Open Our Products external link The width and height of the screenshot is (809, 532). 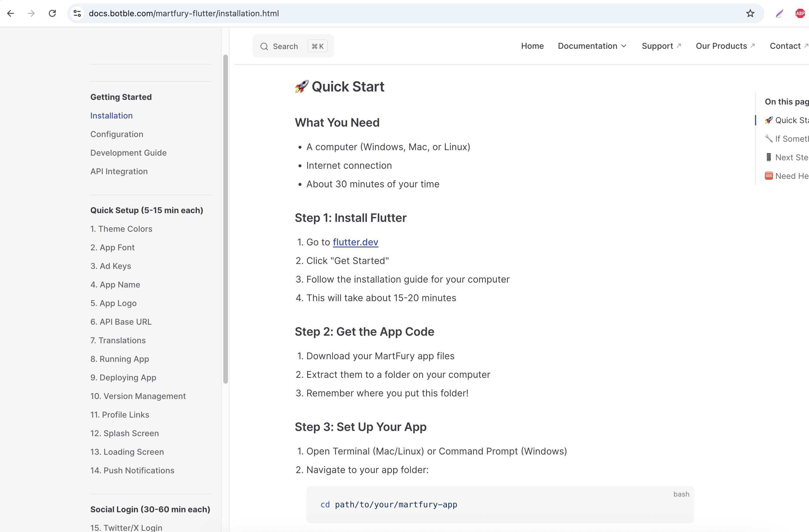725,46
